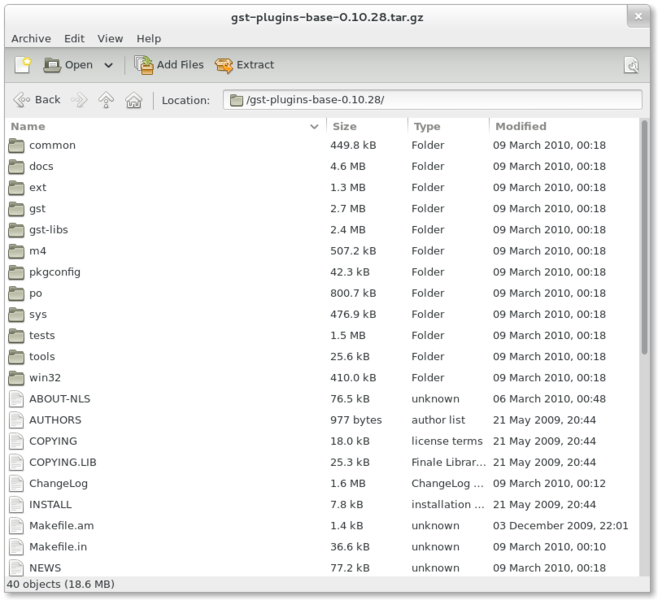Click the 507.2 kB size of m4
Screen dimensions: 658x600
[x=353, y=251]
